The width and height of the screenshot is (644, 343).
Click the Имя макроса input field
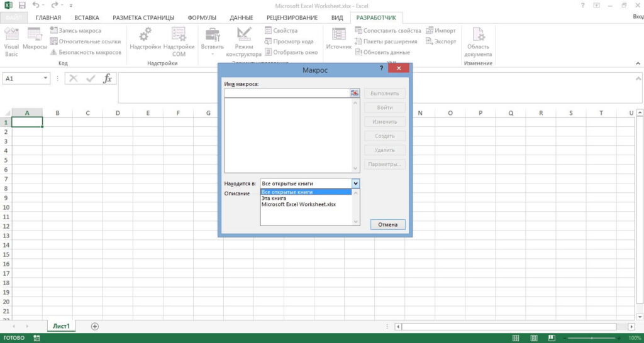click(286, 93)
